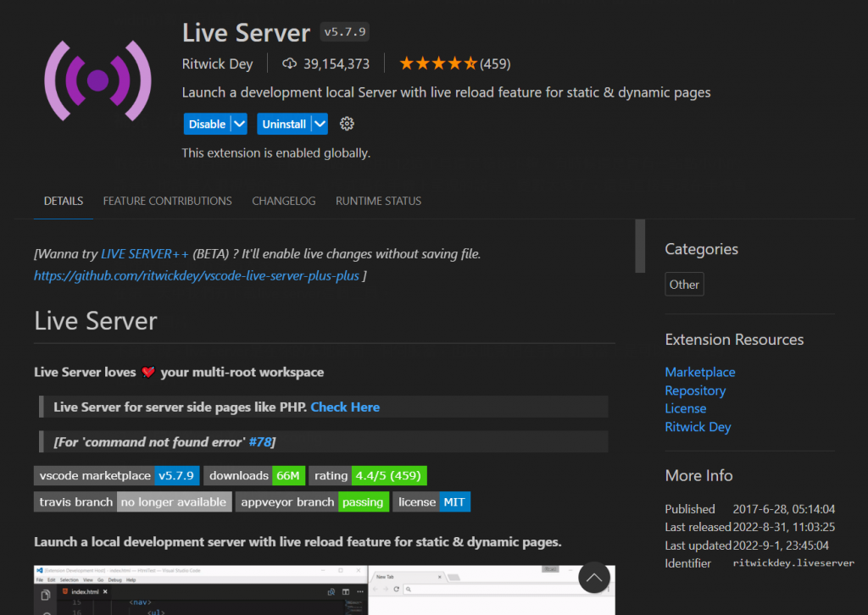The height and width of the screenshot is (615, 868).
Task: Expand the dropdown arrow next to Uninstall
Action: [x=320, y=124]
